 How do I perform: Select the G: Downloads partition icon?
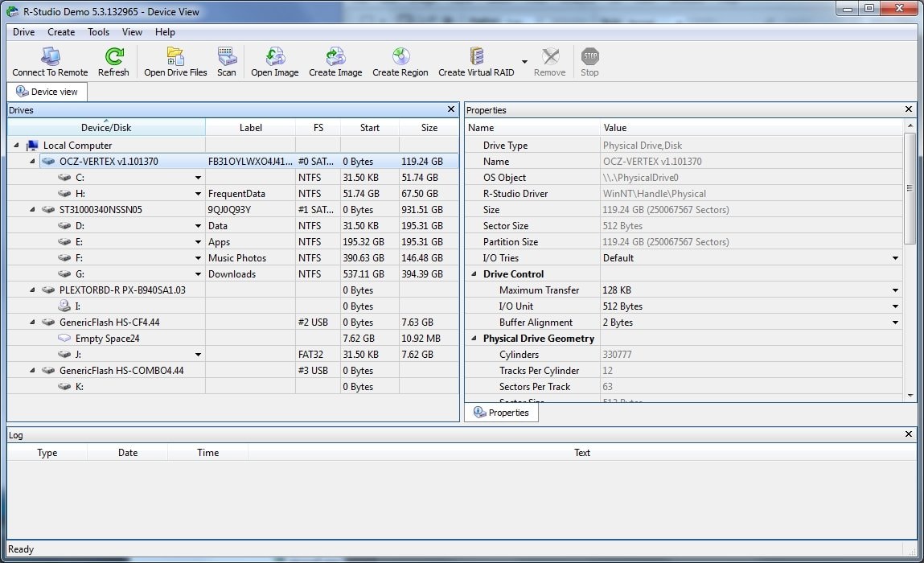pos(65,274)
